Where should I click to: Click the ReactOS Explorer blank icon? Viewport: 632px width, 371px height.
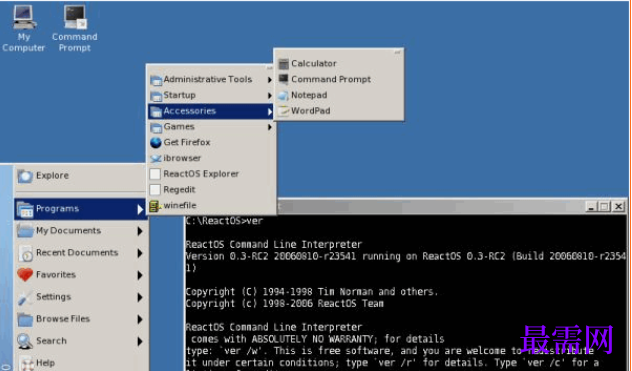pyautogui.click(x=155, y=174)
